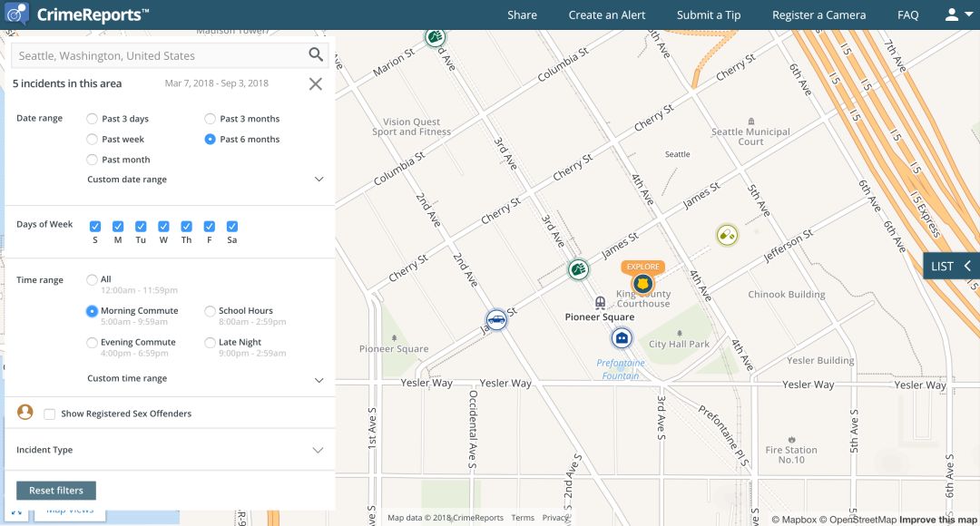Uncheck the Sunday checkbox

95,226
